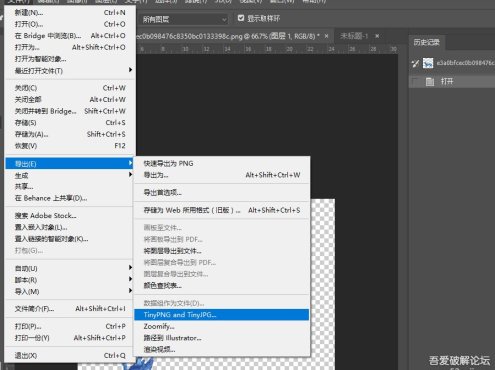Click the horizontal ruler above the canvas
The width and height of the screenshot is (495, 370).
tap(267, 49)
